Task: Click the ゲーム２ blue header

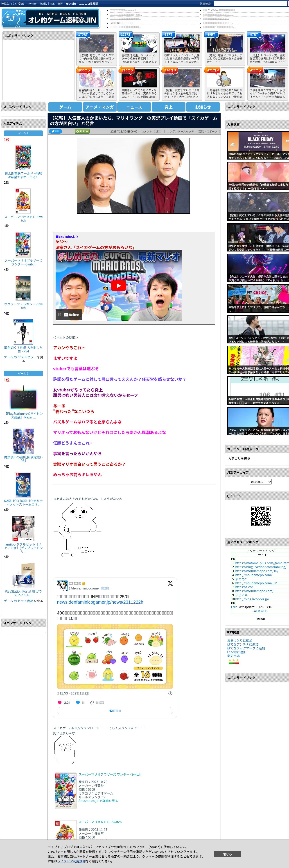Action: pyautogui.click(x=23, y=373)
